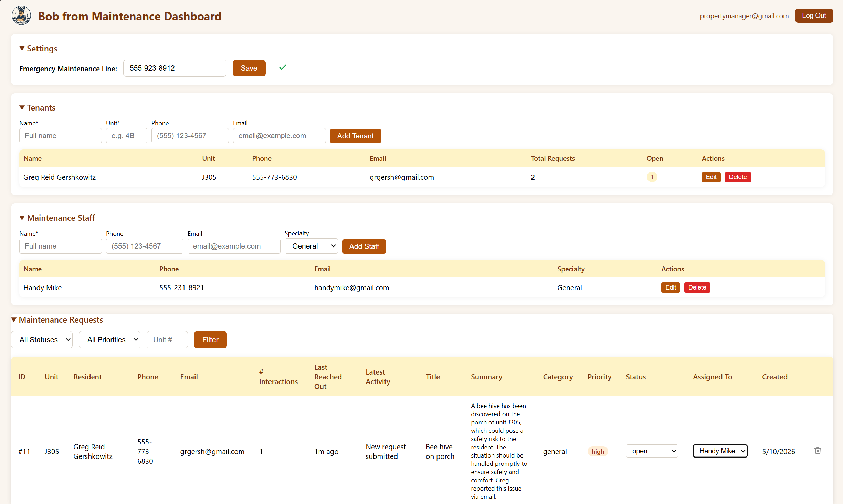Screen dimensions: 843x504
Task: Click the Created column header
Action: click(x=774, y=377)
